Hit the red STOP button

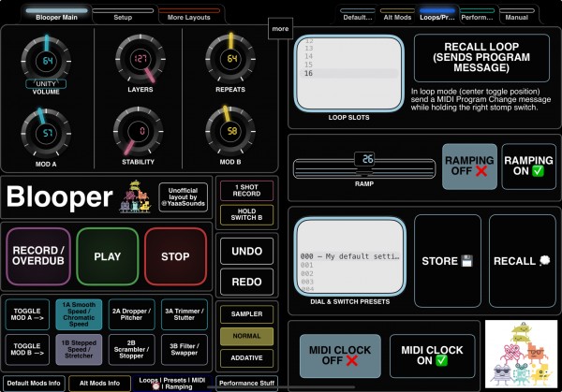coord(175,256)
